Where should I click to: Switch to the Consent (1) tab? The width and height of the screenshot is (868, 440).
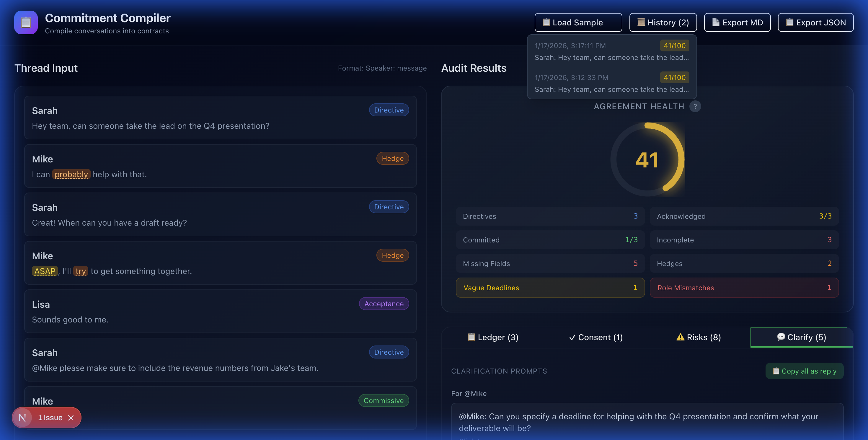pyautogui.click(x=595, y=337)
